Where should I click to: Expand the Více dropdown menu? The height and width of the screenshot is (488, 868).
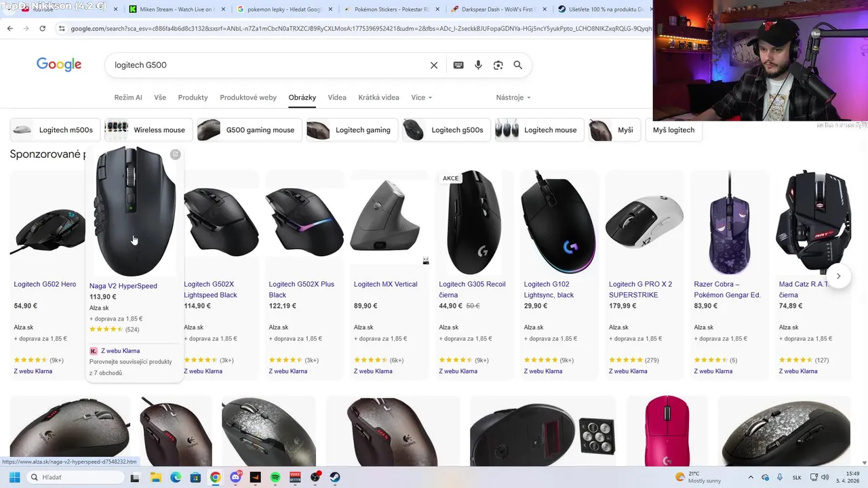pyautogui.click(x=422, y=98)
